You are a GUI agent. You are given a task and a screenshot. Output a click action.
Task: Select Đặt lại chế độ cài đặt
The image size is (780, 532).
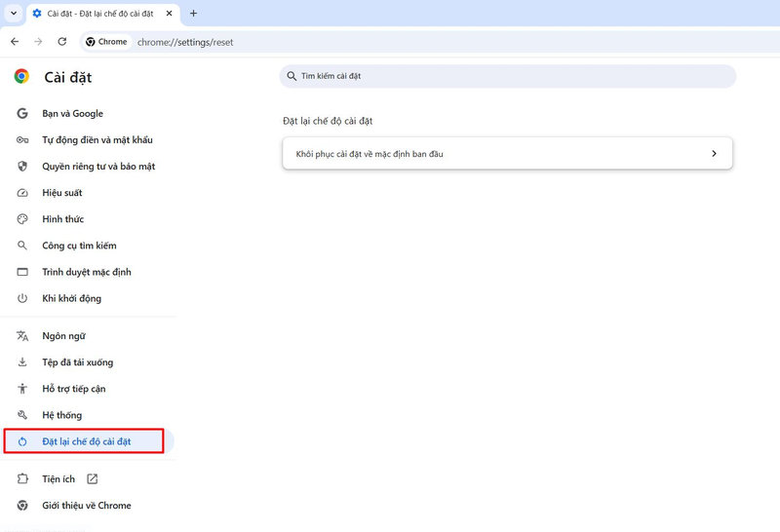(87, 441)
